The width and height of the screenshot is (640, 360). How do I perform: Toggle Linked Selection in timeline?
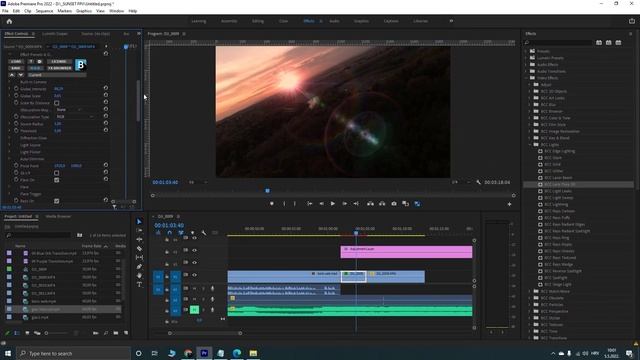click(181, 233)
